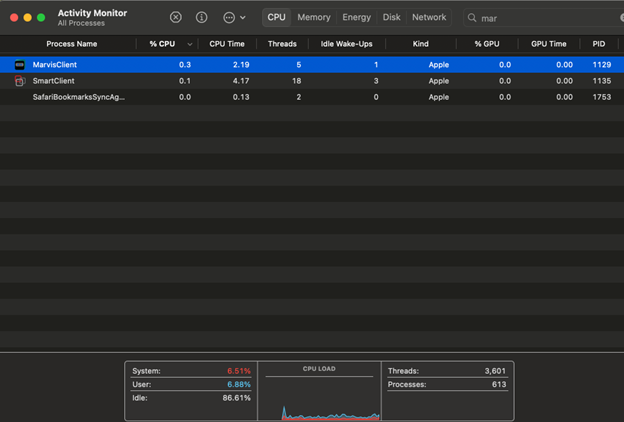The width and height of the screenshot is (624, 422).
Task: Click the CPU Load graph
Action: [x=318, y=398]
